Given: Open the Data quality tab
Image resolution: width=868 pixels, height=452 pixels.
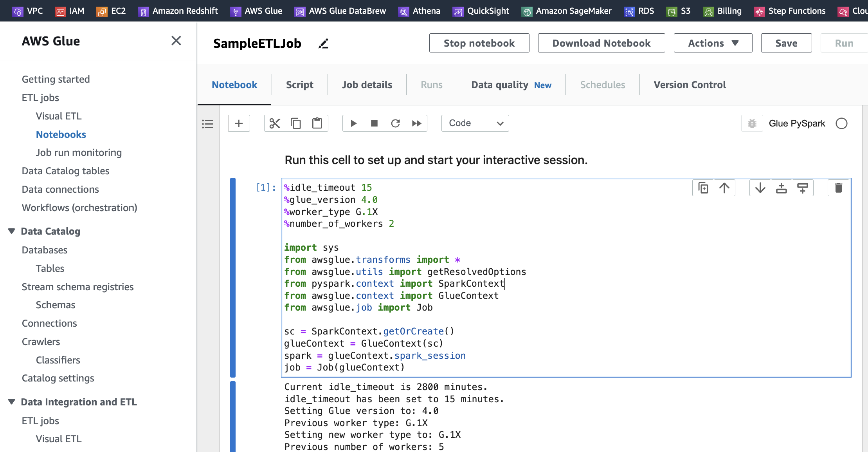Looking at the screenshot, I should point(499,85).
